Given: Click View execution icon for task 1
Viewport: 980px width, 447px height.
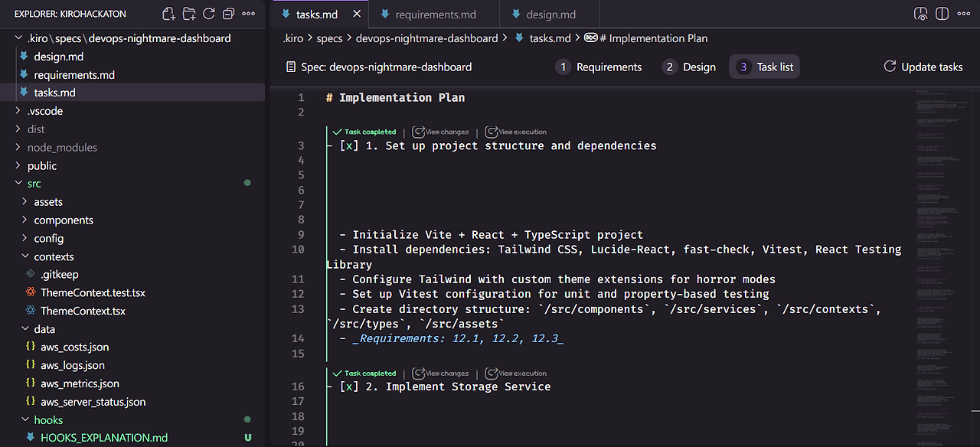Looking at the screenshot, I should 492,132.
